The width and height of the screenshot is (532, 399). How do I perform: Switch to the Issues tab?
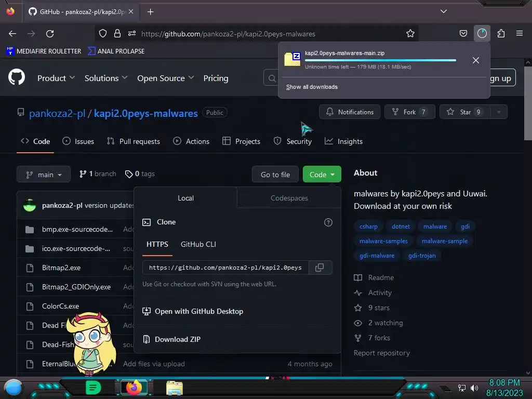click(78, 141)
